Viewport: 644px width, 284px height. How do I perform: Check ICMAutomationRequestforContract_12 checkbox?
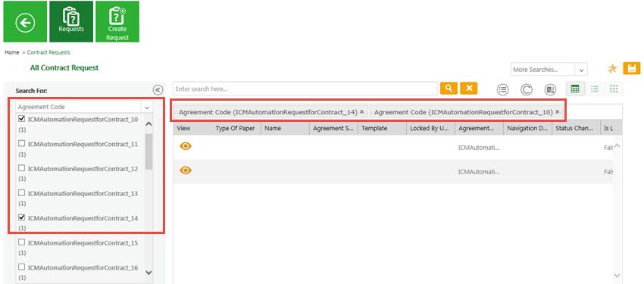22,168
